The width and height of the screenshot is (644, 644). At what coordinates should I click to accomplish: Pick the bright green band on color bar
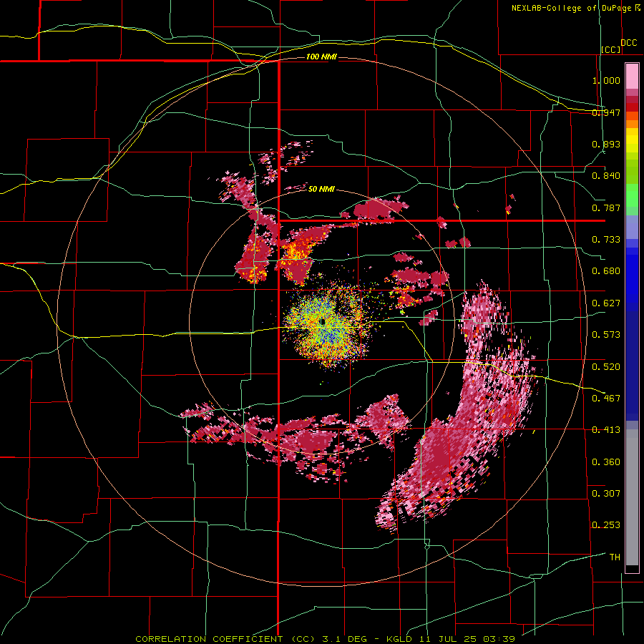(632, 195)
